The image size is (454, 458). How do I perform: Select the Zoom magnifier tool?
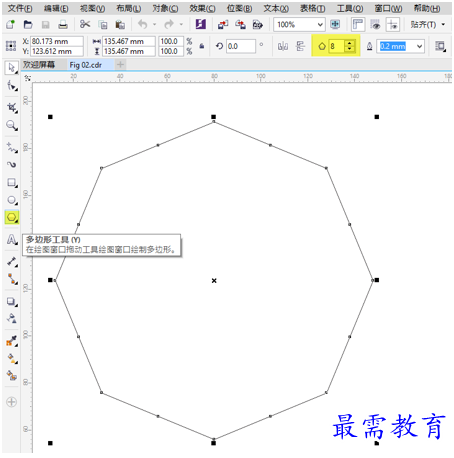pos(12,125)
